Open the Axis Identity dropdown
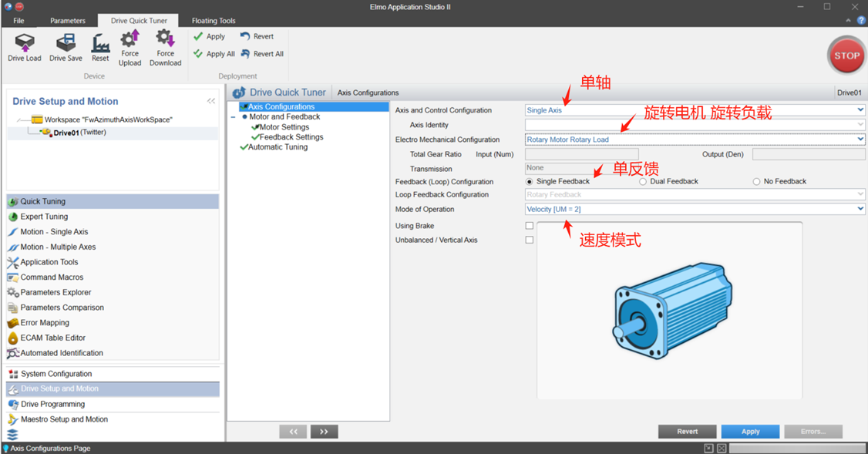The height and width of the screenshot is (454, 868). click(695, 125)
